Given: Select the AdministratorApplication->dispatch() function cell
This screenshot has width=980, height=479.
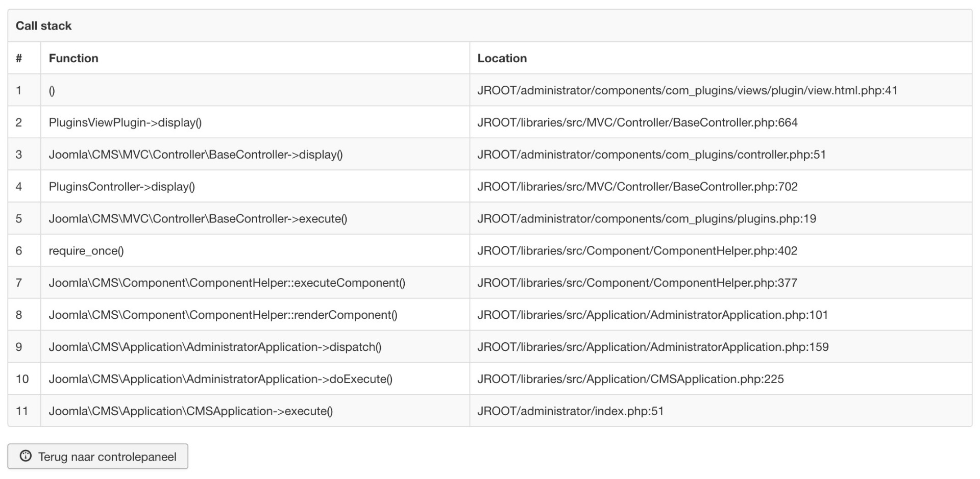Looking at the screenshot, I should (x=215, y=347).
